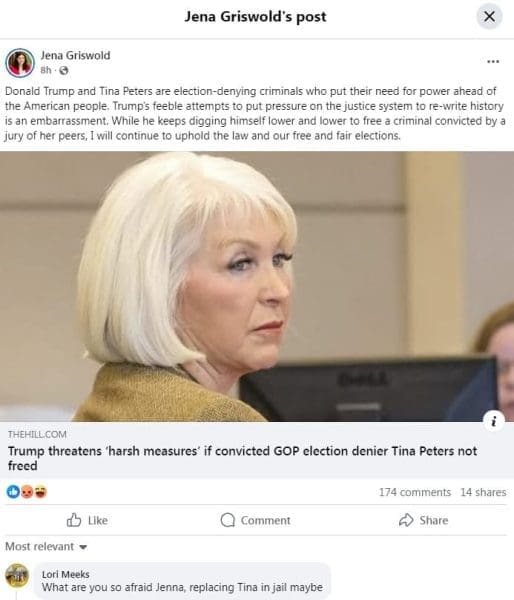Open Jena Griswold's profile picture
The image size is (514, 600).
(x=20, y=62)
